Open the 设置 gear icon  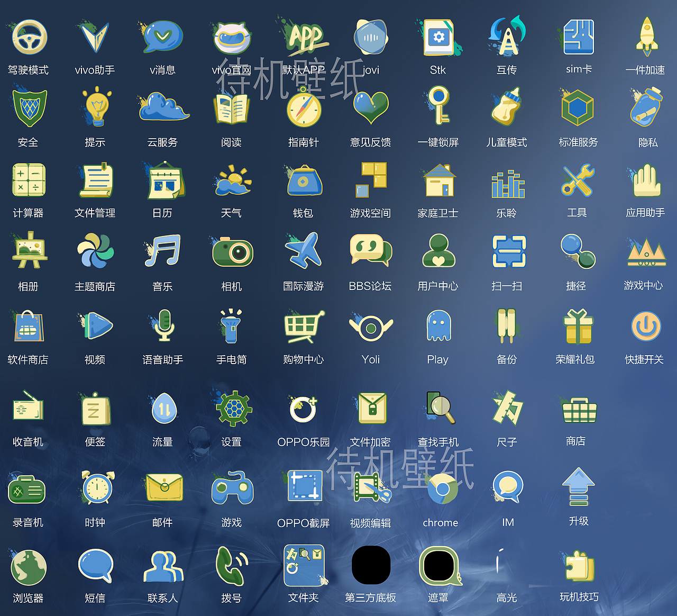click(233, 409)
